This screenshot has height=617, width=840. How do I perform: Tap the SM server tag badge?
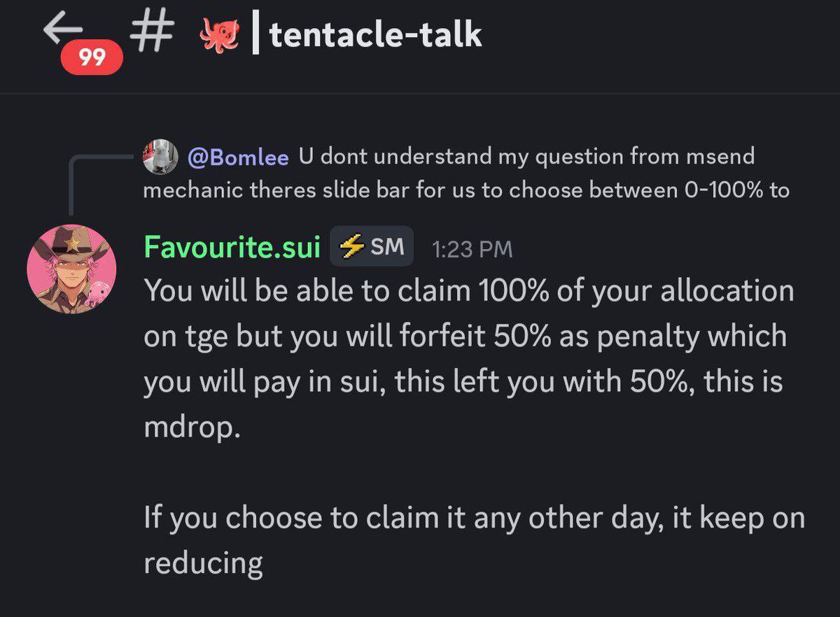(x=372, y=246)
